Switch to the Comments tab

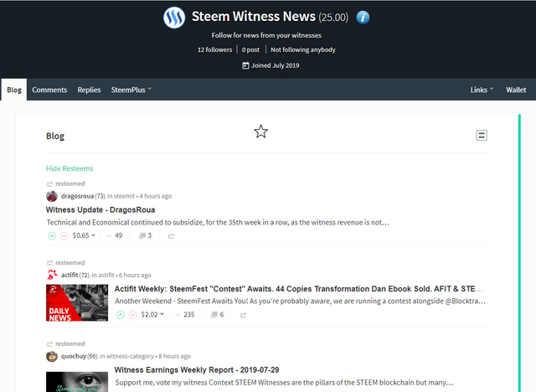pyautogui.click(x=49, y=90)
